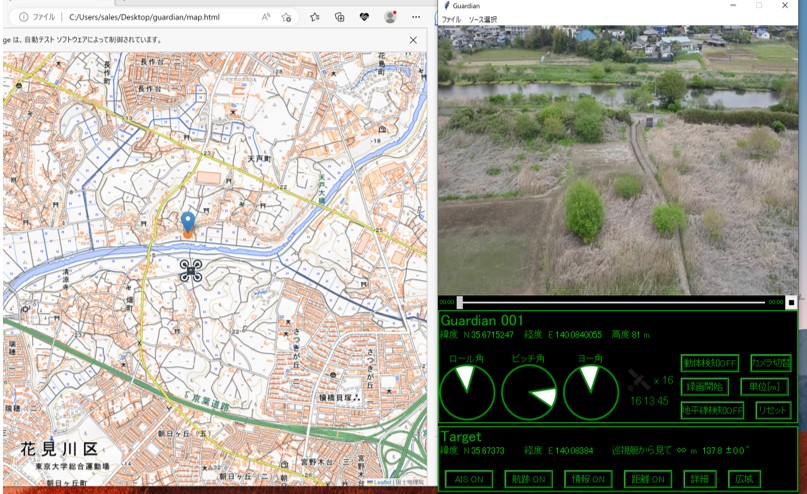Screen dimensions: 807x494
Task: Open the ファイル menu in Guardian
Action: coord(452,19)
